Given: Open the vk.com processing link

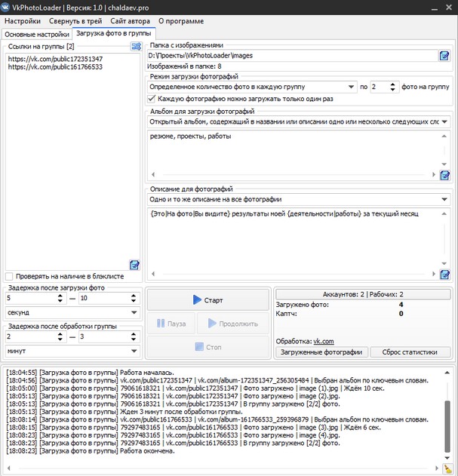Looking at the screenshot, I should 324,342.
